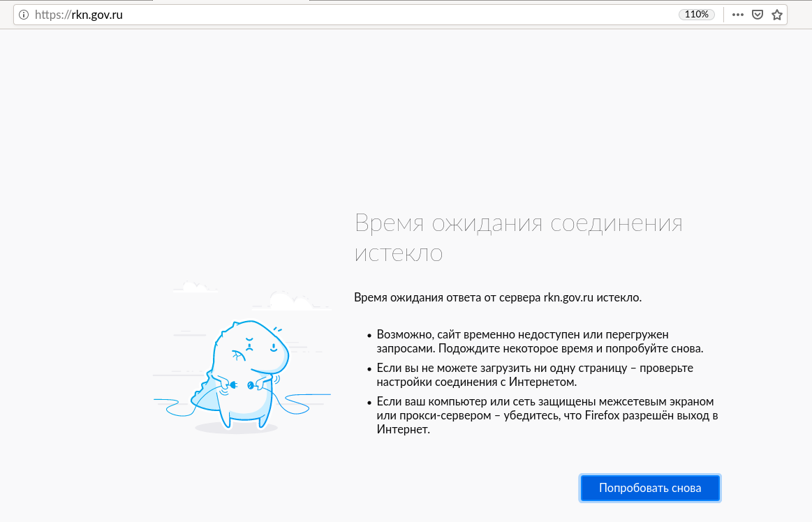Click the word "Интернет." ending the last bullet
The width and height of the screenshot is (812, 522).
click(x=403, y=430)
